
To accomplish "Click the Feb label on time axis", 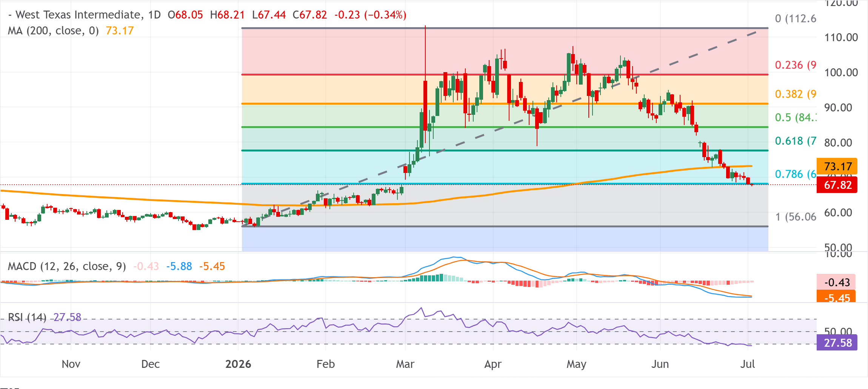I will tap(326, 364).
